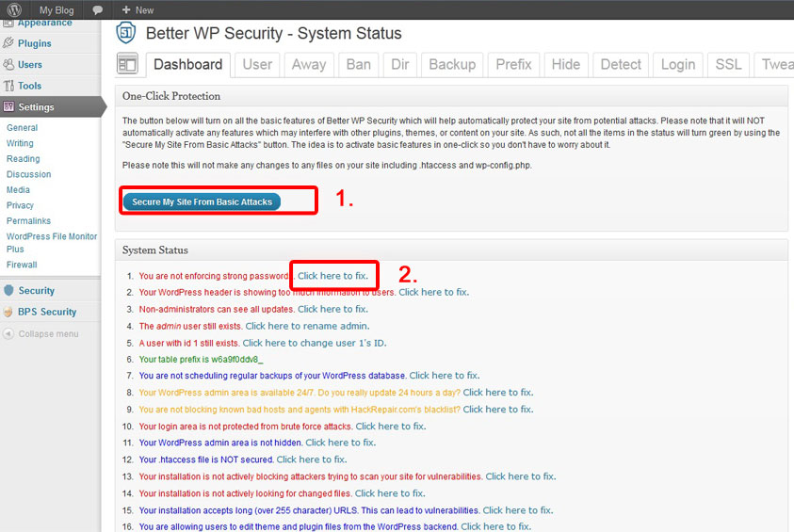Click fix link for admin area 24/7
The image size is (794, 532).
coord(498,393)
